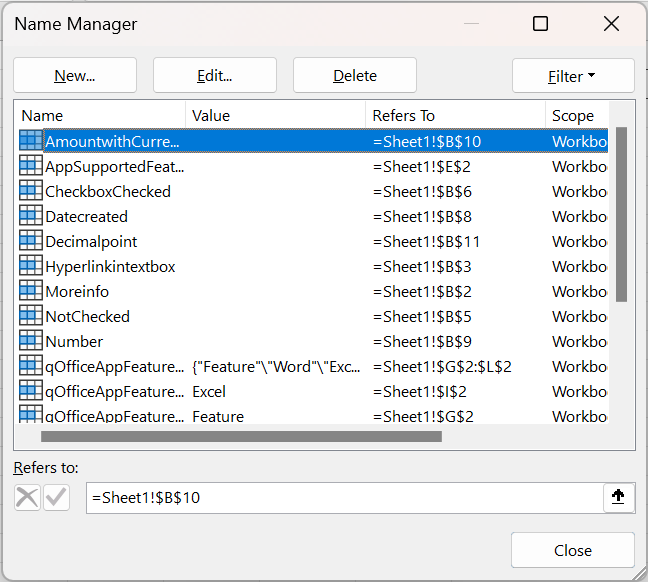
Task: Click the icon of row with value Feature
Action: pyautogui.click(x=31, y=414)
